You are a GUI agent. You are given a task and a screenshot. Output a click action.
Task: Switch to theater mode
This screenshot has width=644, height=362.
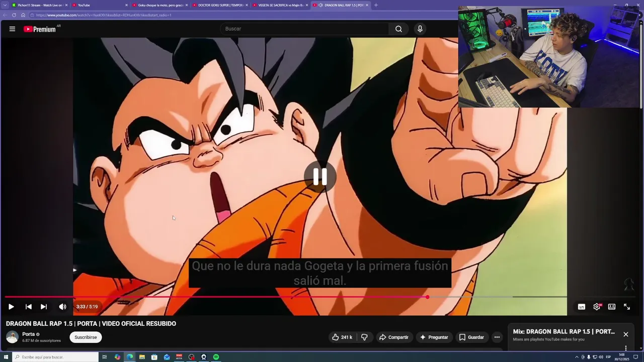pos(612,307)
